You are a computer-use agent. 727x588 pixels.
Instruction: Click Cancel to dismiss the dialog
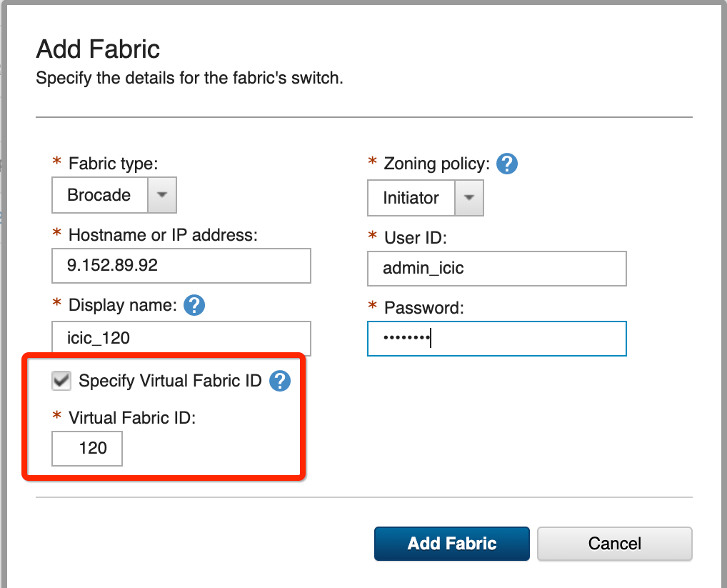click(x=613, y=544)
